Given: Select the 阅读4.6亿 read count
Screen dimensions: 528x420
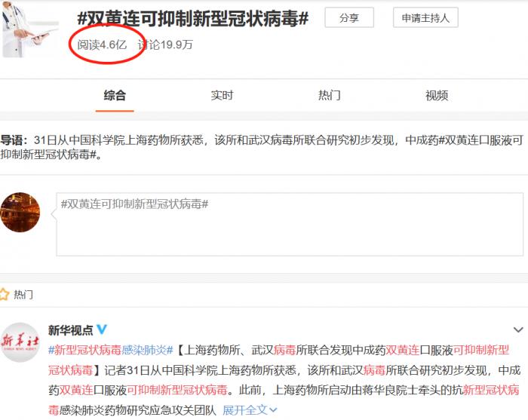Looking at the screenshot, I should 102,44.
